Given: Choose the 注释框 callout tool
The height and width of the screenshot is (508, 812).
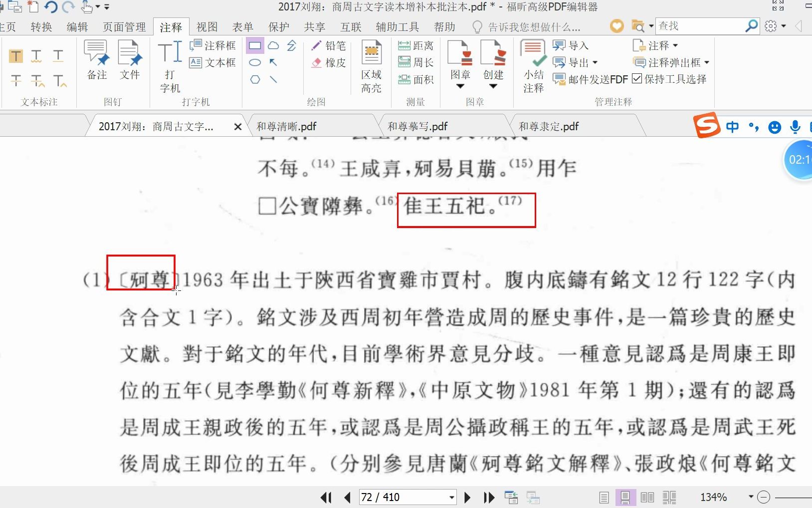Looking at the screenshot, I should (x=213, y=46).
